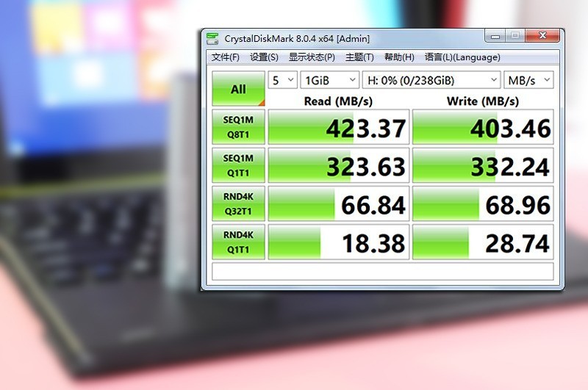
Task: Open the 文件(F) menu
Action: pyautogui.click(x=225, y=57)
